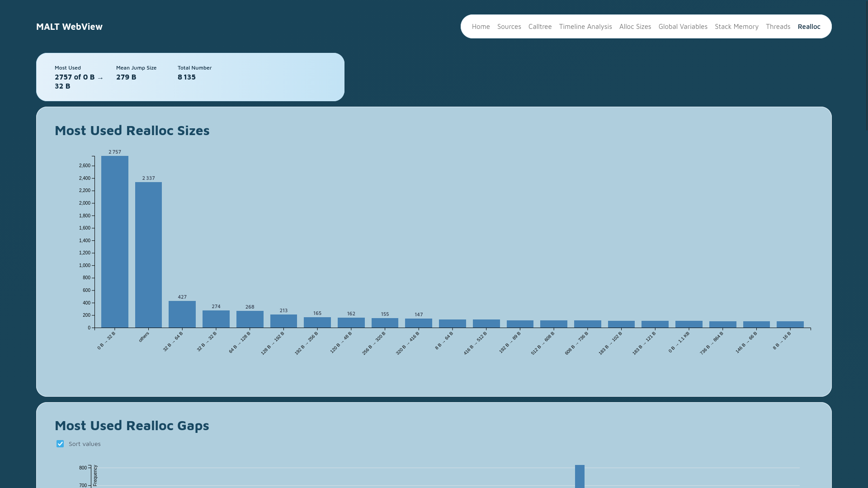Click the 64 B → 128 B bar

pos(250,319)
